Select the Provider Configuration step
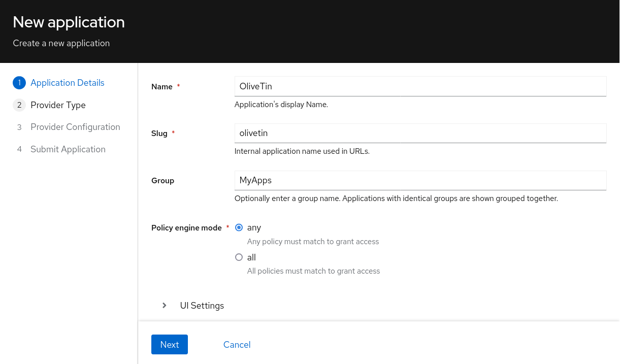Screen dimensions: 620x364 pos(75,127)
